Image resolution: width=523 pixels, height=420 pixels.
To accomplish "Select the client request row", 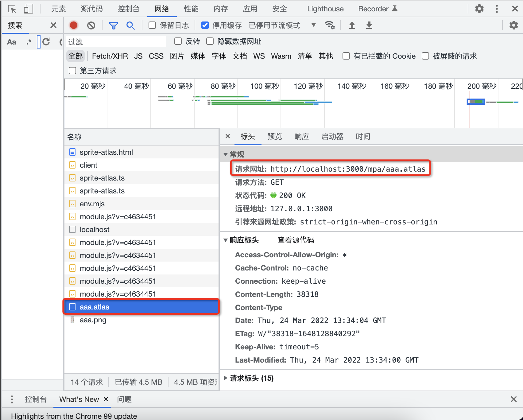I will coord(141,165).
